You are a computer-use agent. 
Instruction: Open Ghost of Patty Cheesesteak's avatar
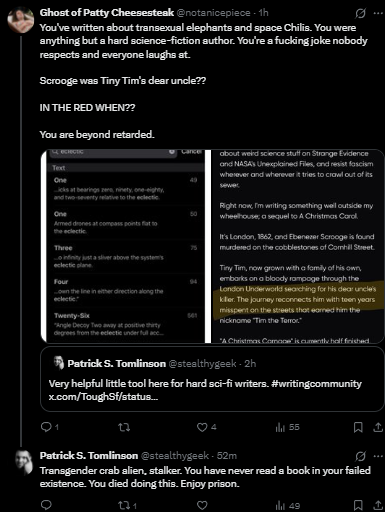pos(21,20)
